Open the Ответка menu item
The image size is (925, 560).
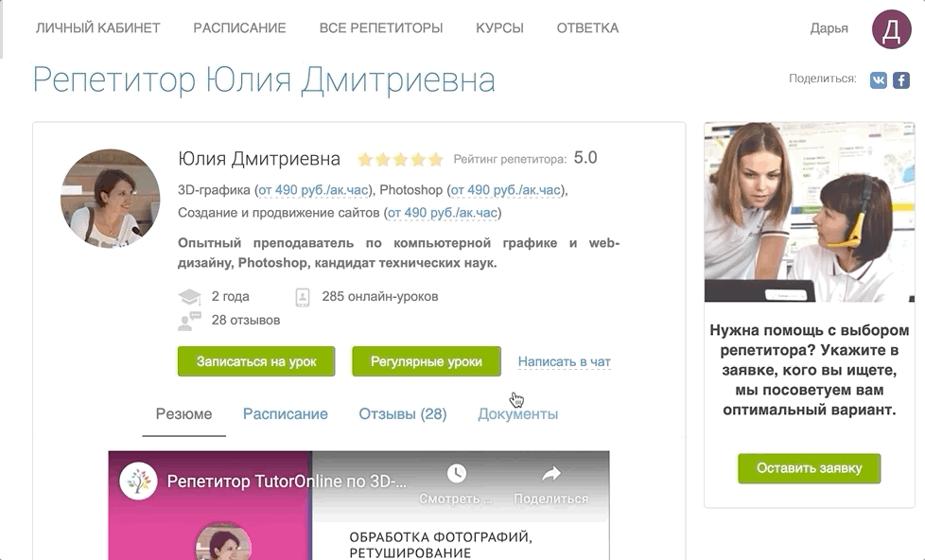587,27
